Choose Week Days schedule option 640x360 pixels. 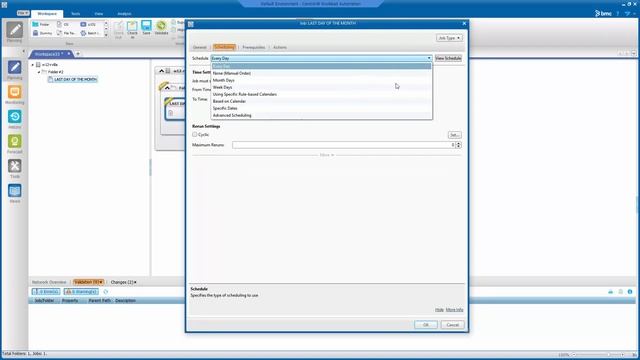tap(322, 87)
